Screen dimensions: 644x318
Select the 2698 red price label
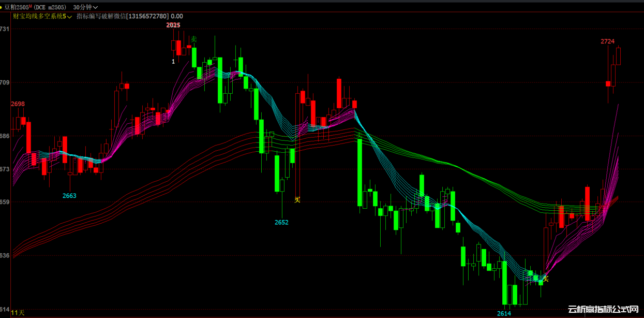click(x=18, y=104)
